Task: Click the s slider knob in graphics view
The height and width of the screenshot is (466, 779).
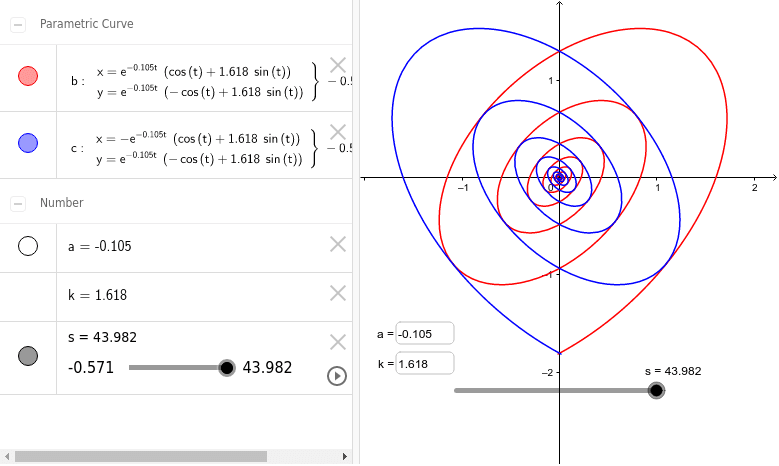Action: (x=656, y=390)
